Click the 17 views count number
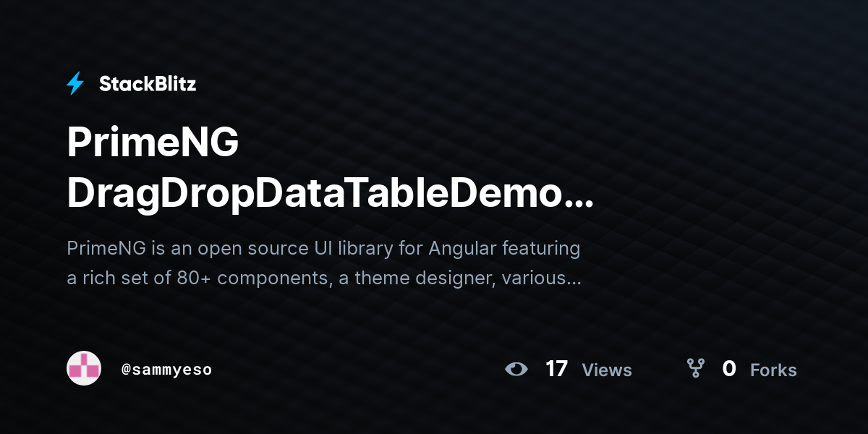Viewport: 868px width, 434px height. pos(556,369)
